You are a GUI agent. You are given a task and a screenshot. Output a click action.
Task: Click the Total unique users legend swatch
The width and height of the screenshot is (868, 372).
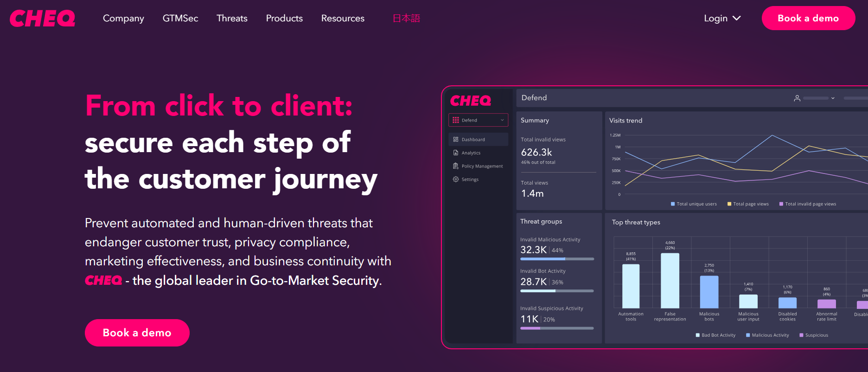click(673, 204)
